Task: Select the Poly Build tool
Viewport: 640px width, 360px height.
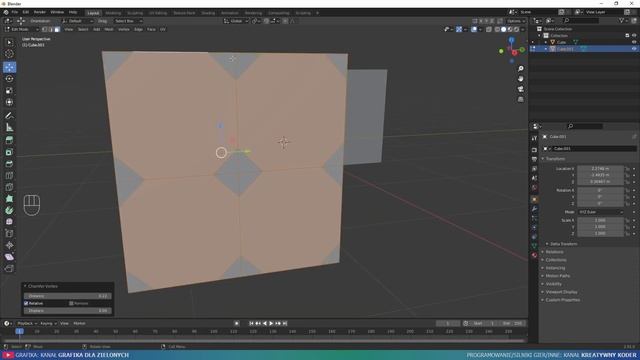Action: [9, 199]
